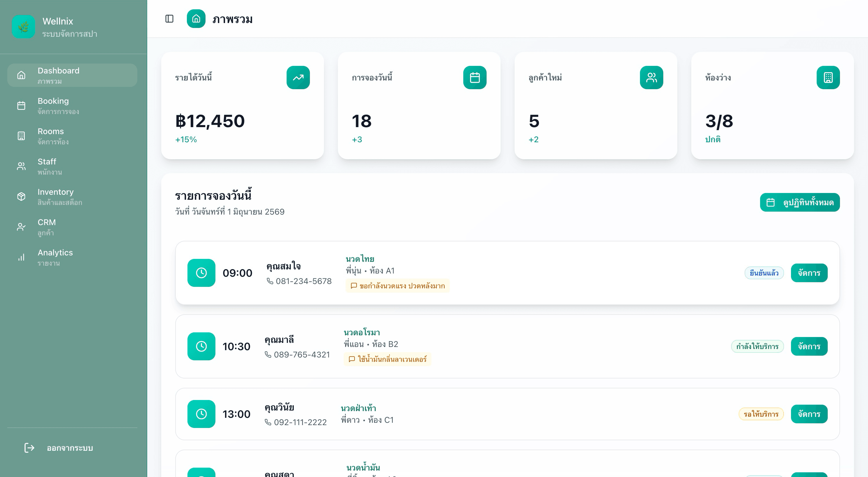The width and height of the screenshot is (868, 477).
Task: Click the Staff people icon in sidebar
Action: click(x=21, y=166)
